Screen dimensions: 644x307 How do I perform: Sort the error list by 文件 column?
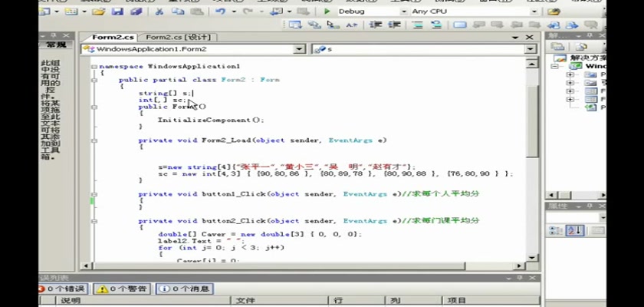tap(279, 301)
